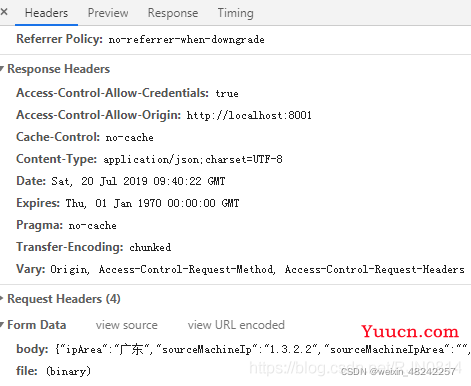Click the Date header value Sat, 20 Jul 2019
Viewport: 471px width, 386px height.
coord(138,181)
